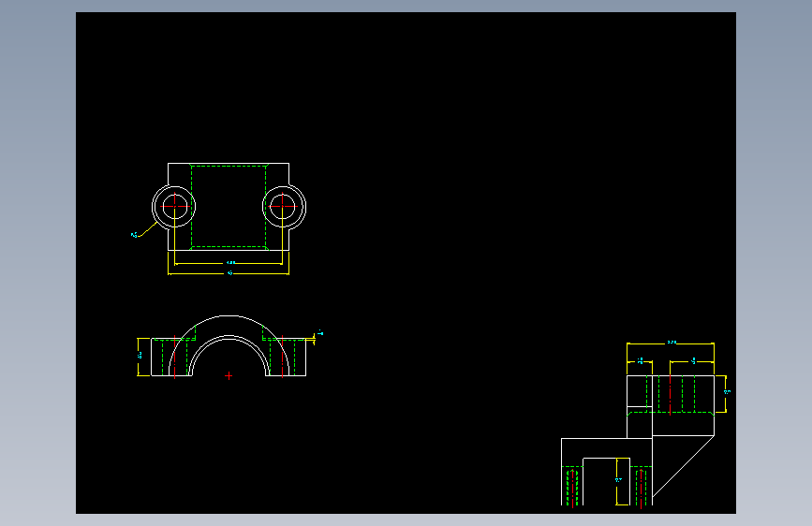The width and height of the screenshot is (812, 526).
Task: Click the red center cross below the arch
Action: (x=229, y=376)
